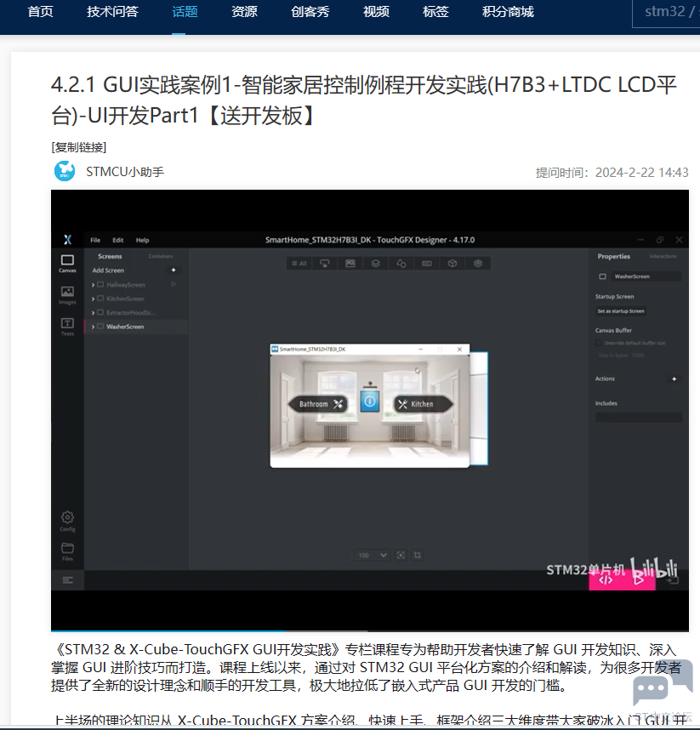The image size is (700, 730).
Task: Open 标签 in the navigation bar
Action: (x=435, y=12)
